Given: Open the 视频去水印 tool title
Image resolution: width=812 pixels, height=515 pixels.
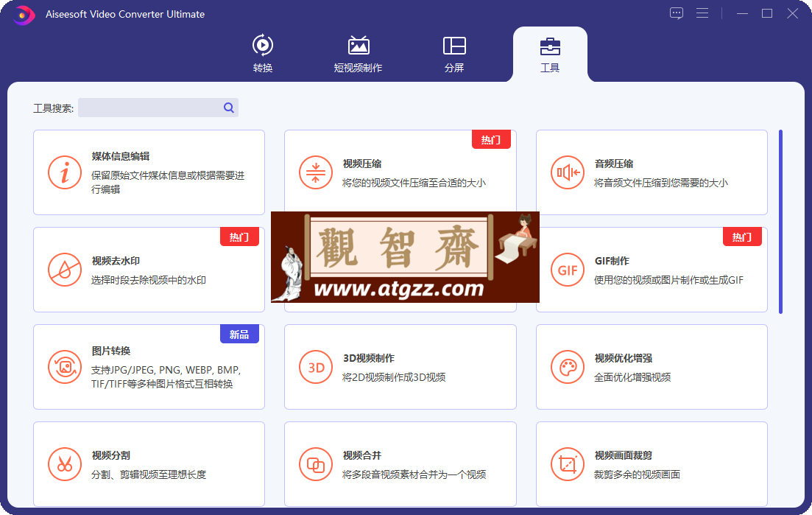Looking at the screenshot, I should coord(116,261).
